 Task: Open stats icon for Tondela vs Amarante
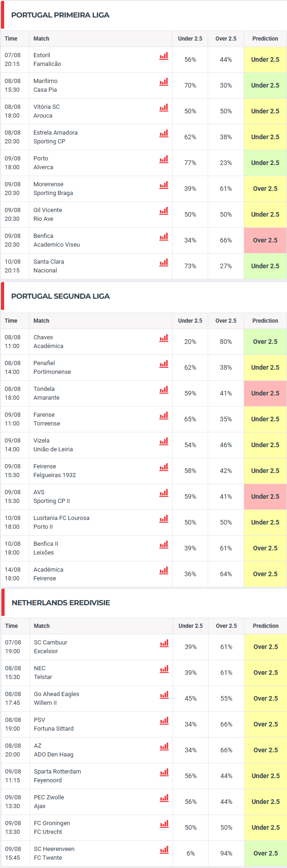(164, 390)
